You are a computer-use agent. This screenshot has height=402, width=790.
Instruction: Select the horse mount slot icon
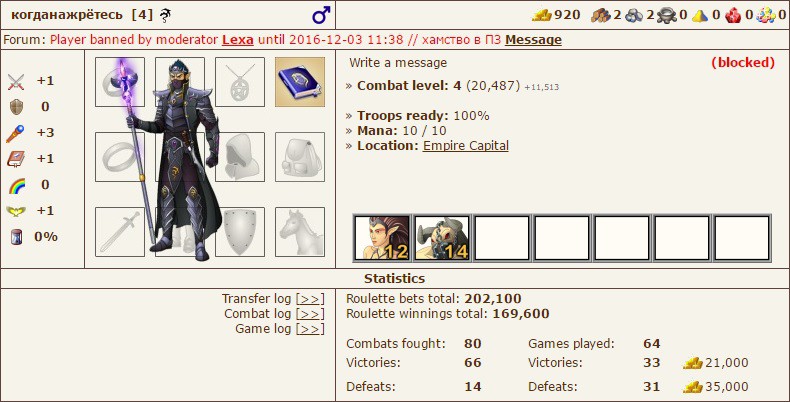(x=300, y=232)
